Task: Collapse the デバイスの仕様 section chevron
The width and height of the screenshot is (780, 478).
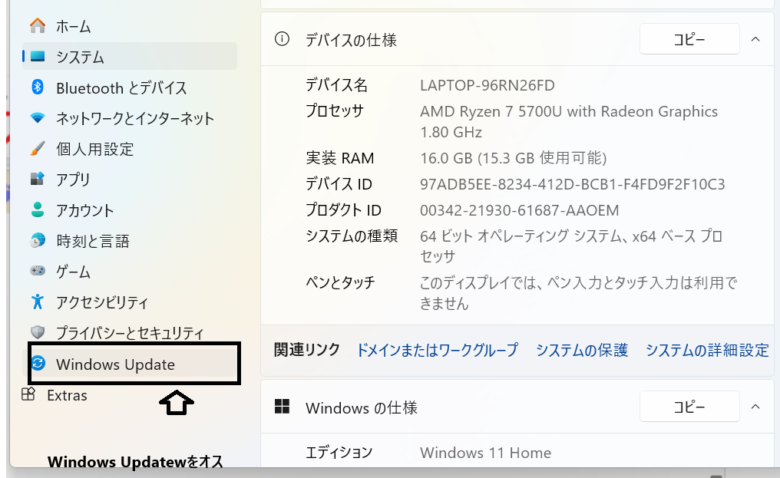Action: [754, 40]
